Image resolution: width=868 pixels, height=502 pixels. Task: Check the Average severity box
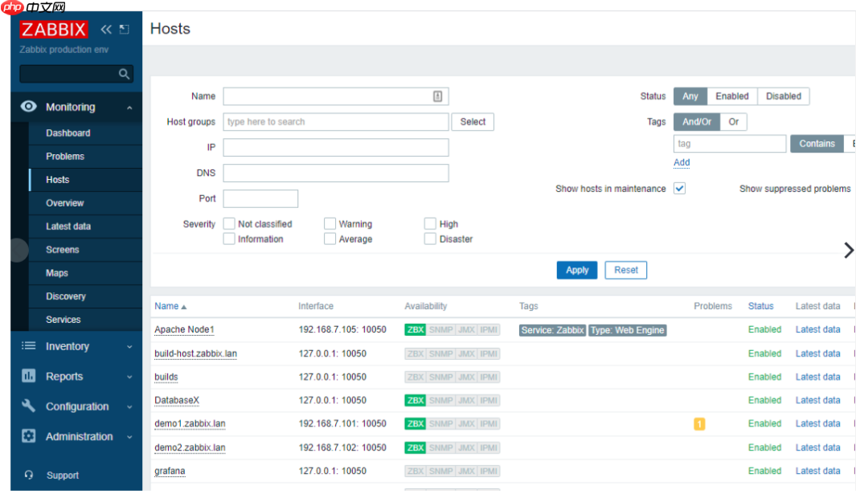click(x=330, y=239)
